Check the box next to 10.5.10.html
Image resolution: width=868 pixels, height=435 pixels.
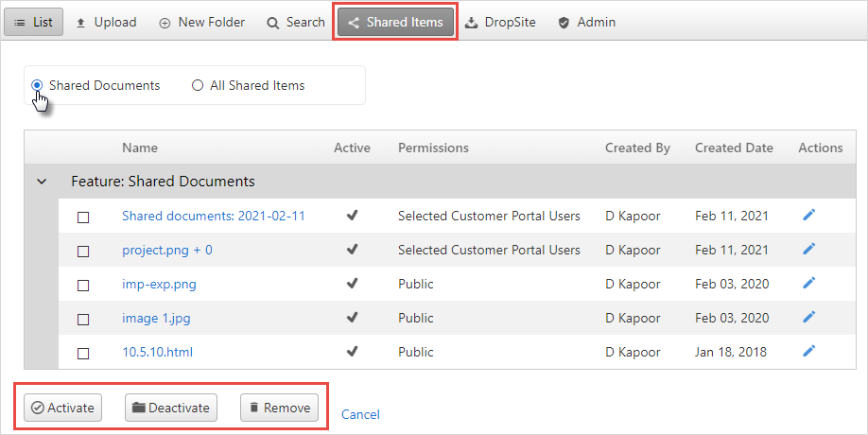83,354
